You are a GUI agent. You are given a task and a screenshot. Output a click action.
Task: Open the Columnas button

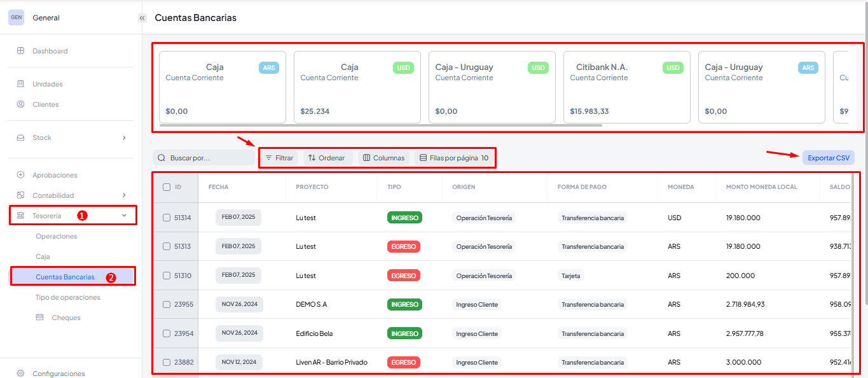383,158
